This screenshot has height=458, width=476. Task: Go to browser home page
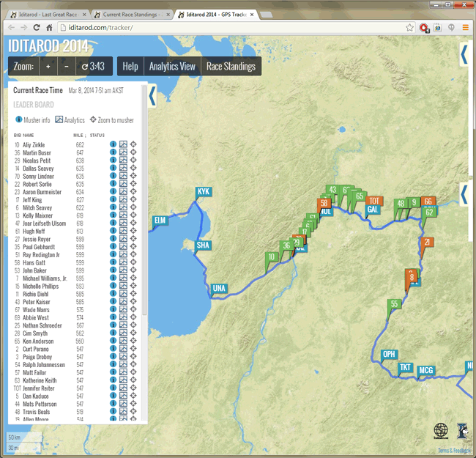click(49, 28)
